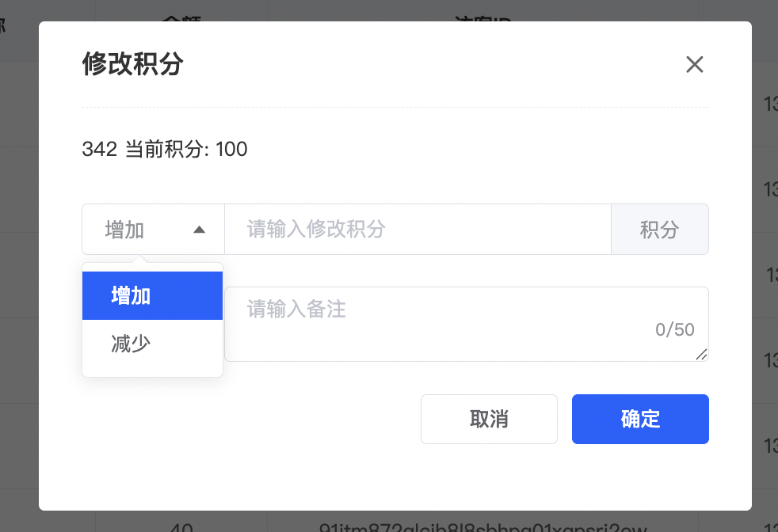778x532 pixels.
Task: Click the background table cell showing 40
Action: (181, 526)
